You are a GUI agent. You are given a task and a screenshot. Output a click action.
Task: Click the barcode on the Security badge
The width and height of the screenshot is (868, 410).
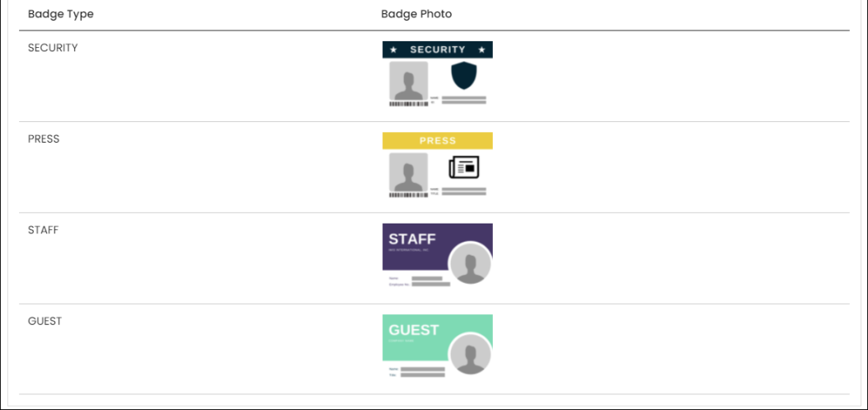409,104
